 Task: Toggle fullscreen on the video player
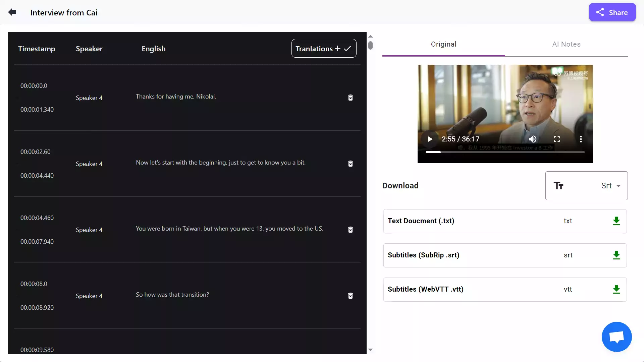pyautogui.click(x=557, y=139)
